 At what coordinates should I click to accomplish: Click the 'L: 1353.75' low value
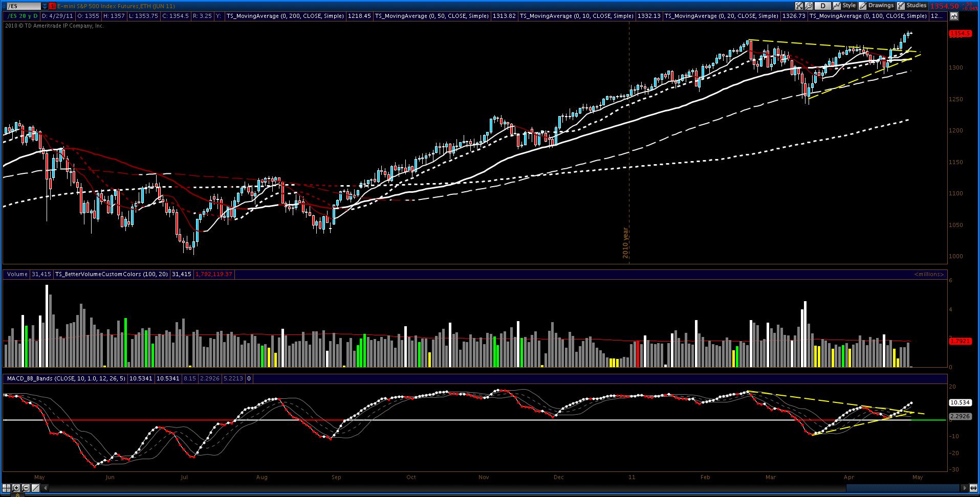coord(143,16)
